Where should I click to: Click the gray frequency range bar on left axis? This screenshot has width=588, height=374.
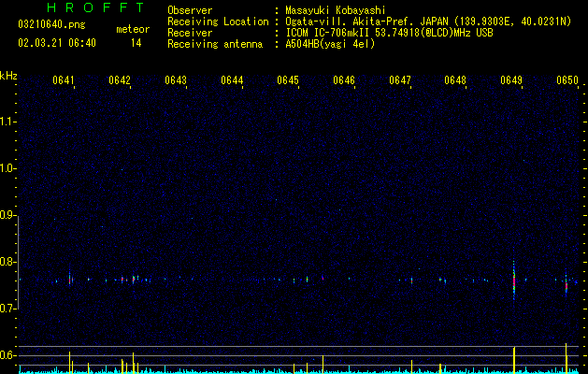[x=19, y=263]
